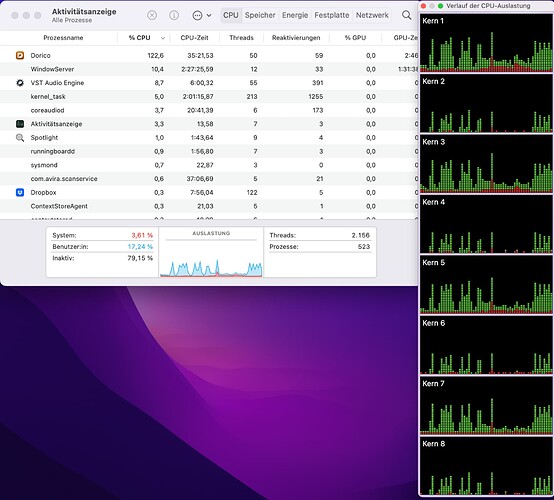Click Kern 3 graph in CPU history window
This screenshot has width=554, height=500.
click(486, 164)
